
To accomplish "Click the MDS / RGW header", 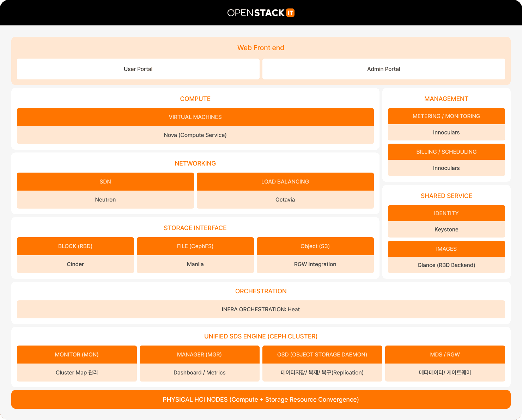I will (445, 355).
